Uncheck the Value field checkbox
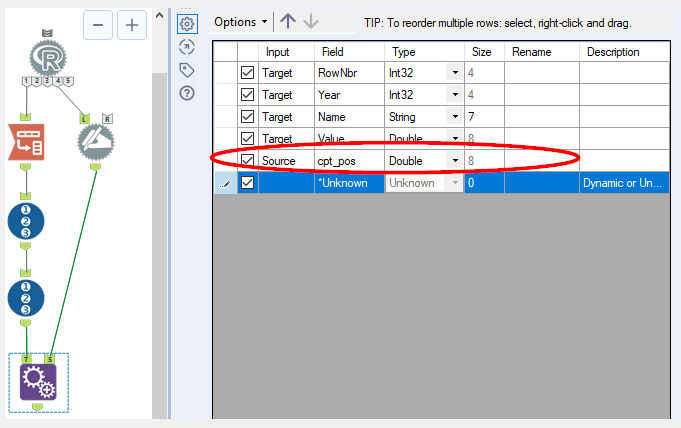This screenshot has width=681, height=428. click(248, 139)
